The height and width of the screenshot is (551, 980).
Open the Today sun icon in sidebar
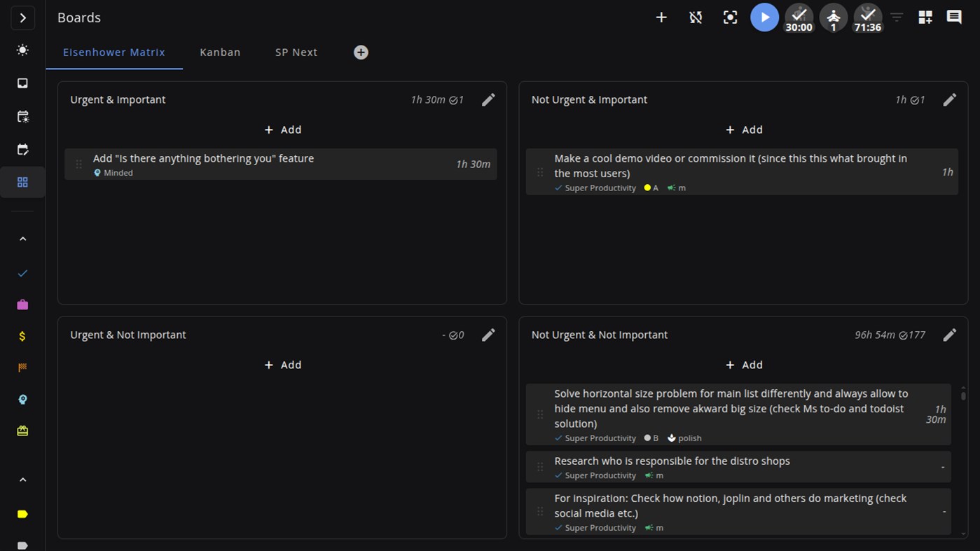coord(22,50)
